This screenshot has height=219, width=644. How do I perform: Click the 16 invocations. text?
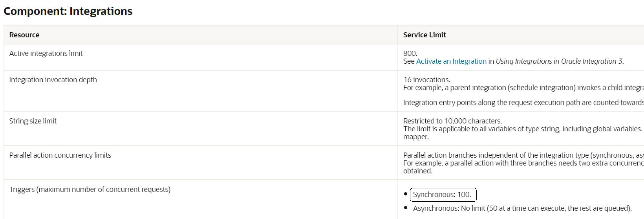pyautogui.click(x=426, y=80)
